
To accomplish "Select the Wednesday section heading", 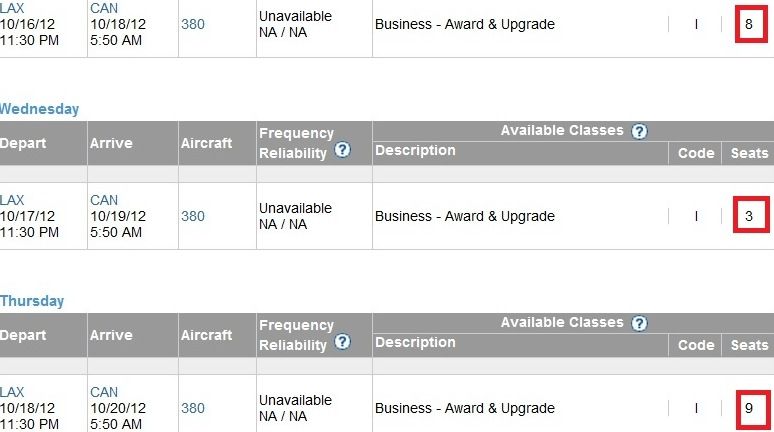I will [39, 109].
